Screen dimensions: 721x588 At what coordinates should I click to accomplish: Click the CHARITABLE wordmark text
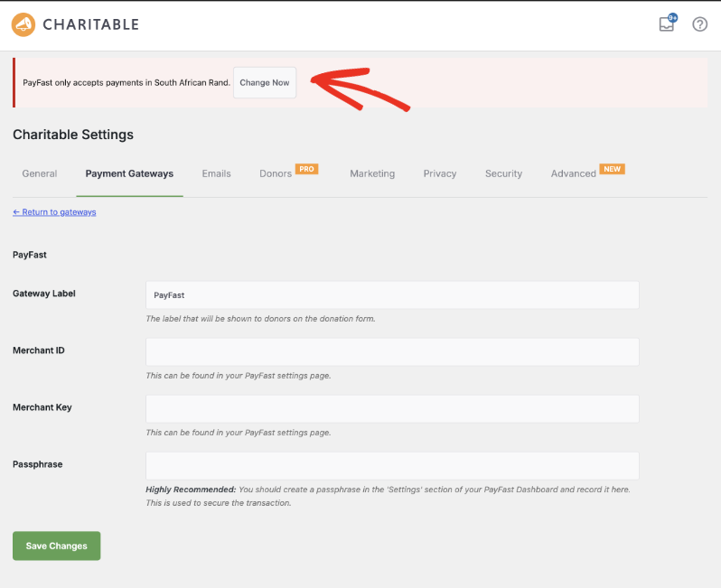point(91,24)
